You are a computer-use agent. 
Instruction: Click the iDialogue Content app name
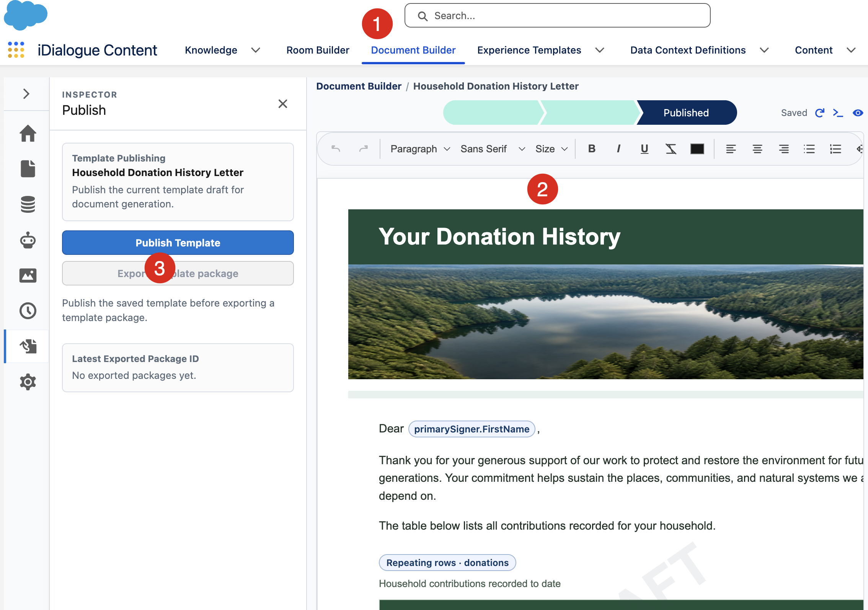(x=97, y=50)
